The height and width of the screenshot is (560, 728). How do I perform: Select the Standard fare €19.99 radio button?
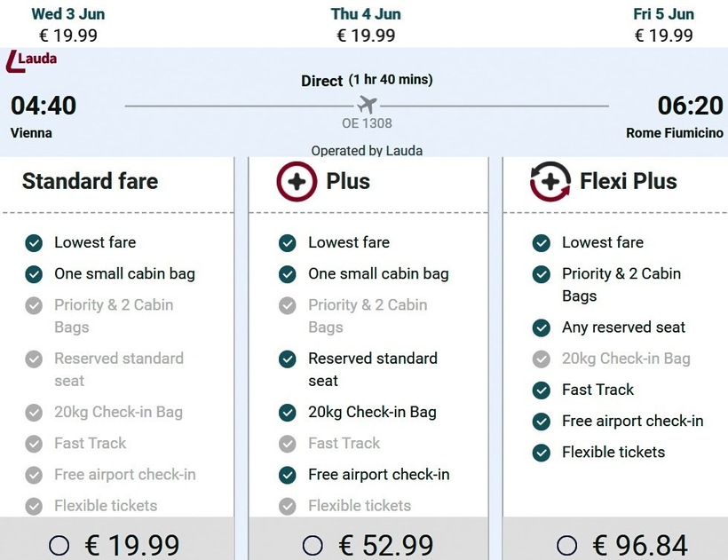tap(59, 545)
